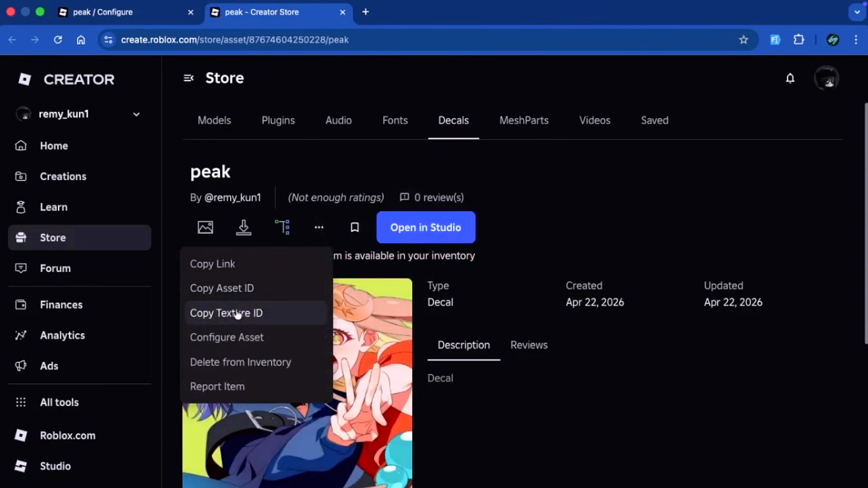The image size is (868, 488).
Task: Open the Chrome three-dot menu
Action: point(856,40)
